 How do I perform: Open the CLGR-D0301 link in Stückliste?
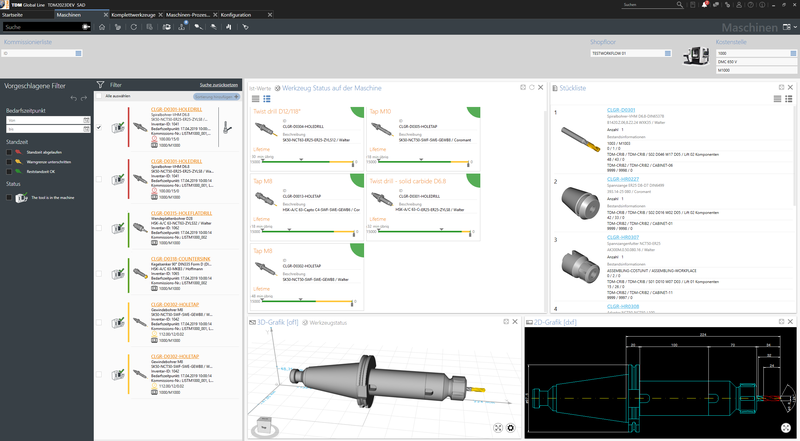coord(621,109)
